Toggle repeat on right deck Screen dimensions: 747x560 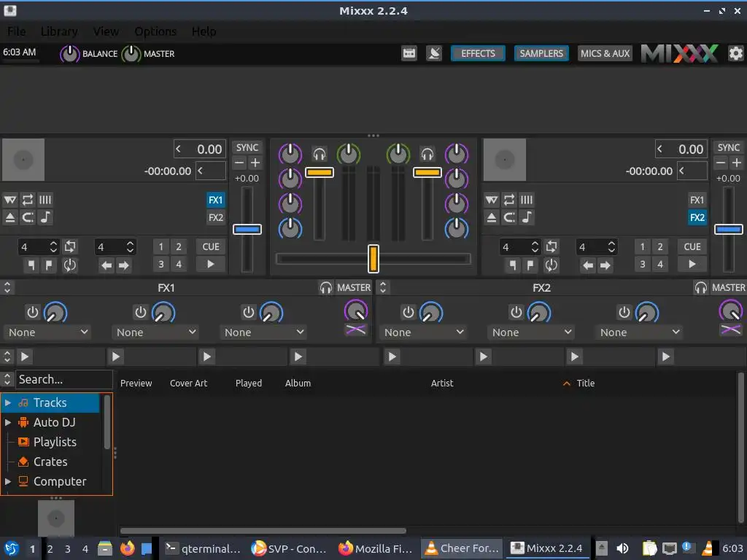pos(509,200)
